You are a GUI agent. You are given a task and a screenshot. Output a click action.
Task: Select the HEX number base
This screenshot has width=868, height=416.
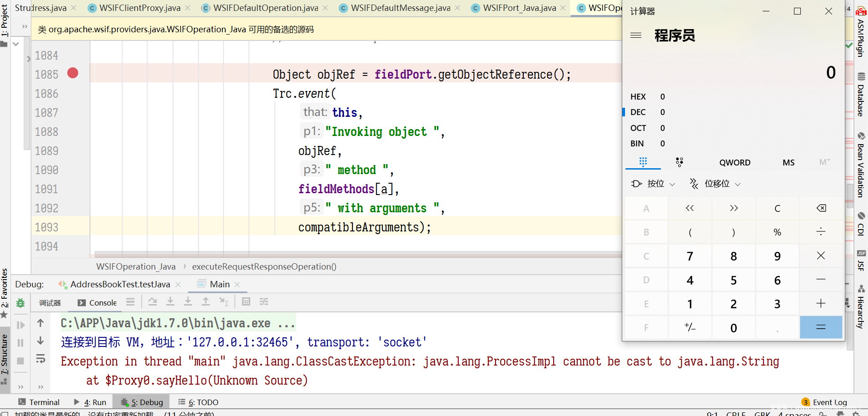[638, 97]
